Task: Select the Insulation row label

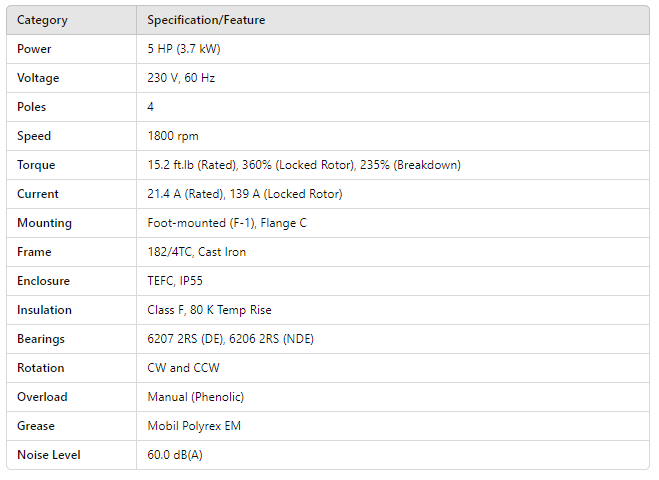Action: 45,310
